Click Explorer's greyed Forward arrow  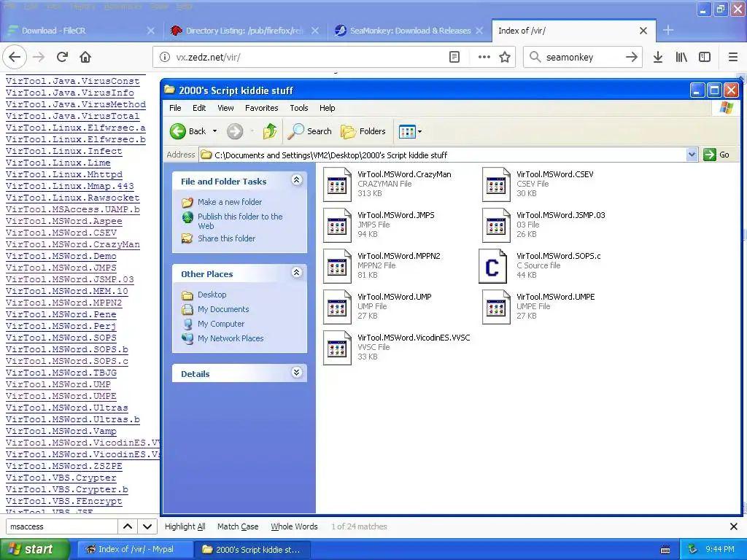(x=234, y=131)
